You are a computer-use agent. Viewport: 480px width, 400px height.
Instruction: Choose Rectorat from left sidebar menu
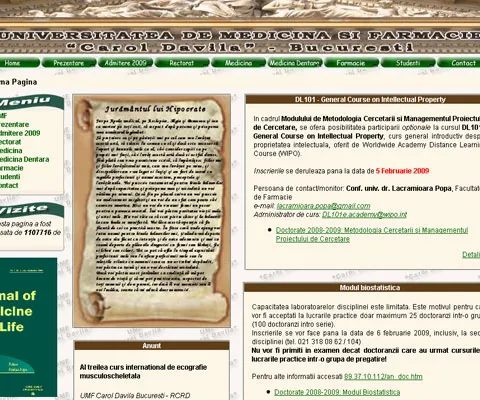(10, 142)
